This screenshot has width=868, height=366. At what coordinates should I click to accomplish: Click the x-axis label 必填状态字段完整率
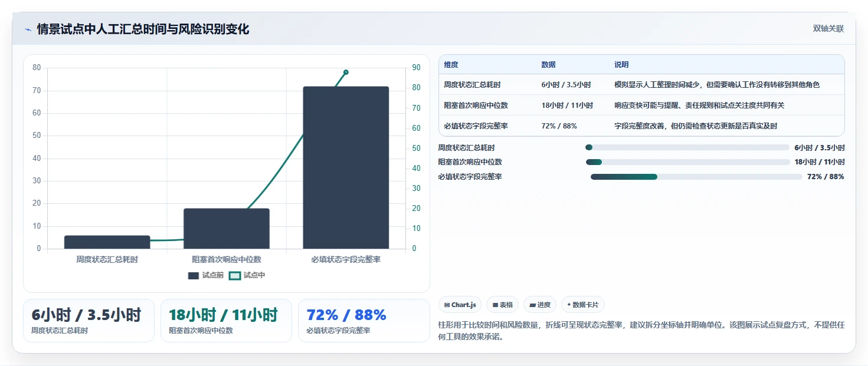346,259
